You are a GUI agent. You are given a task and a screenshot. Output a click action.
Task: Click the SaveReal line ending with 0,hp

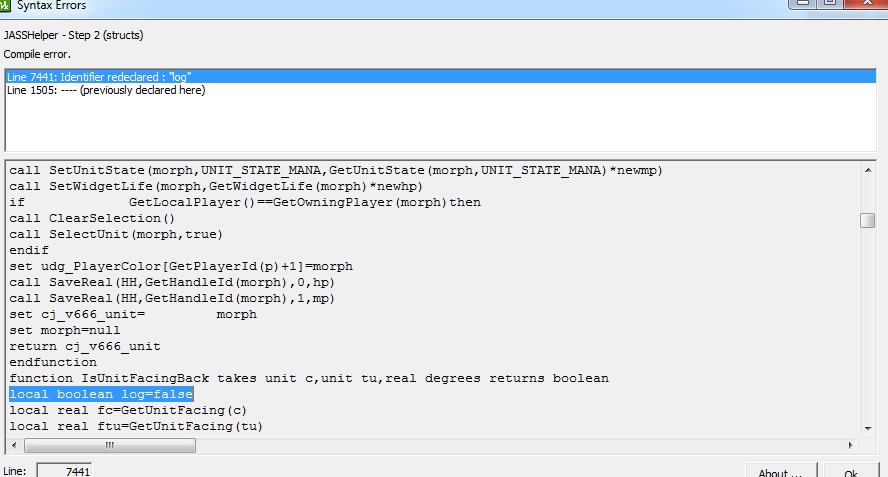click(172, 282)
